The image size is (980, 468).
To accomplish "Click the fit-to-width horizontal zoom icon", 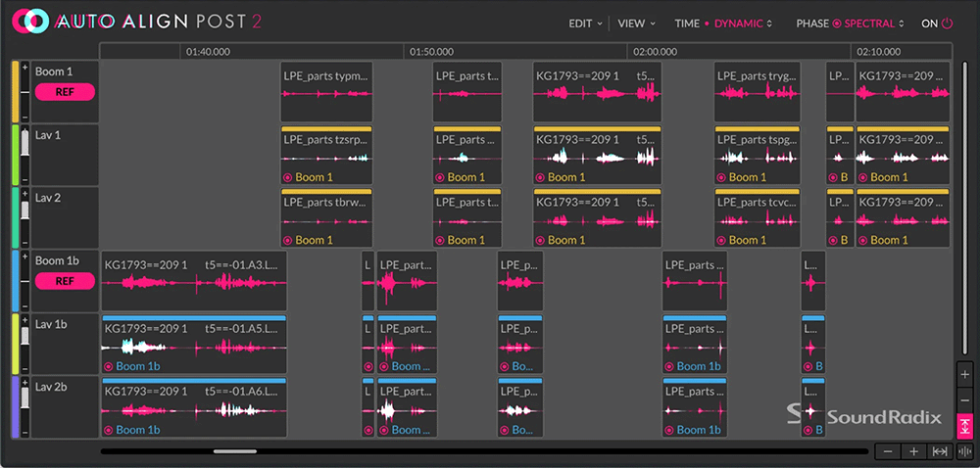I will point(939,450).
